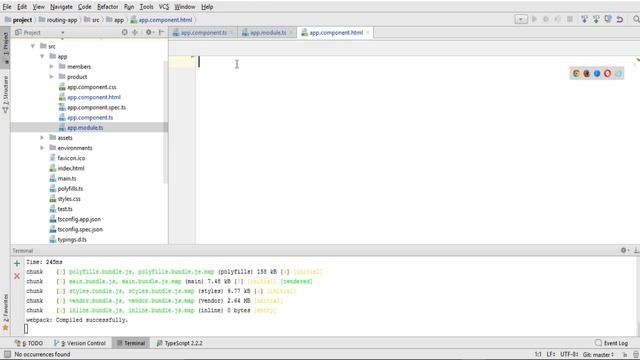This screenshot has height=360, width=640.
Task: Click the VCS Update Project icon
Action: [584, 19]
